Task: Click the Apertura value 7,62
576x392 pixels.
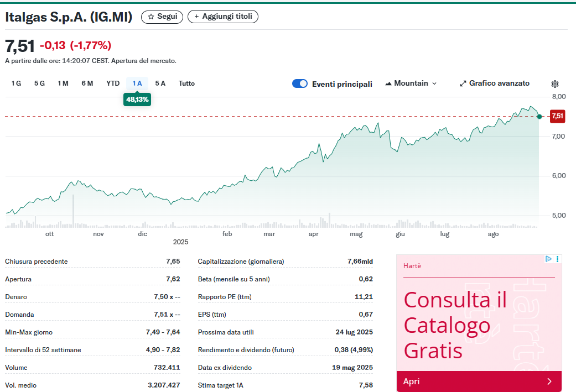Action: pyautogui.click(x=173, y=279)
